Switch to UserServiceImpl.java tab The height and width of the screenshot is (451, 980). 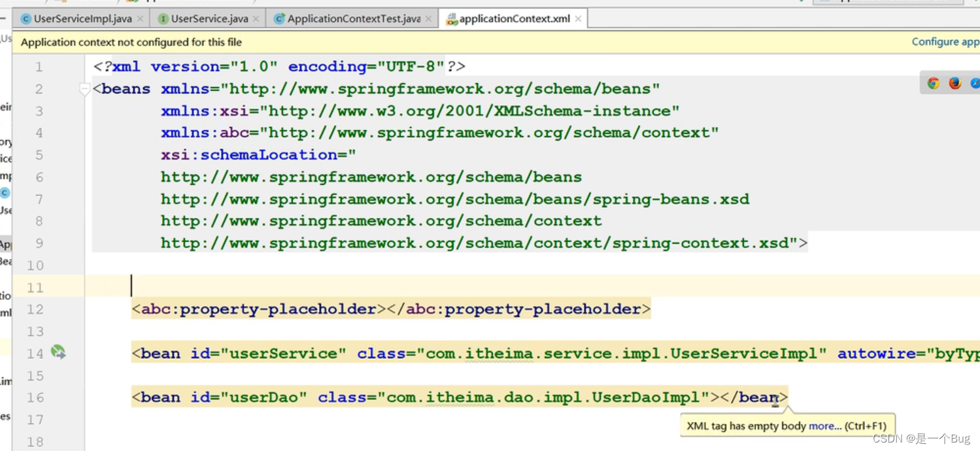coord(82,19)
